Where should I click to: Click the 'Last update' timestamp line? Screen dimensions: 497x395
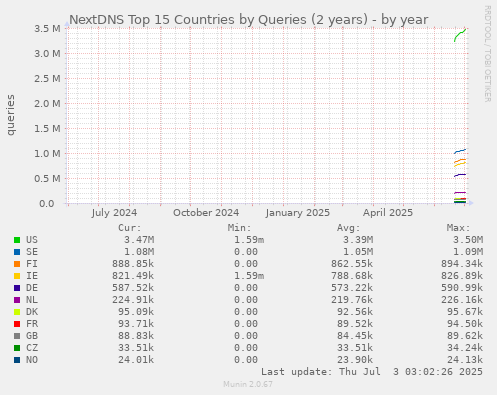click(372, 372)
